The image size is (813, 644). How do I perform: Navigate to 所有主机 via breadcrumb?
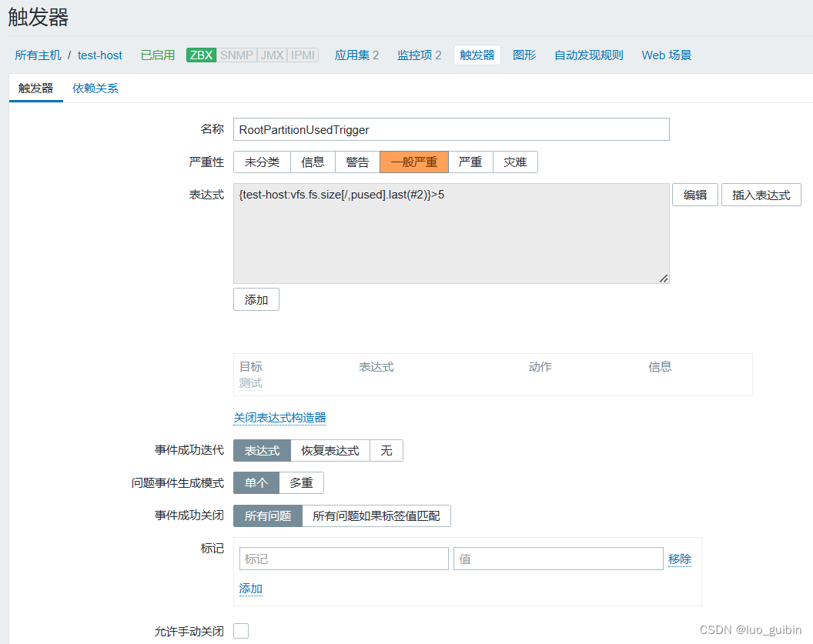coord(37,55)
